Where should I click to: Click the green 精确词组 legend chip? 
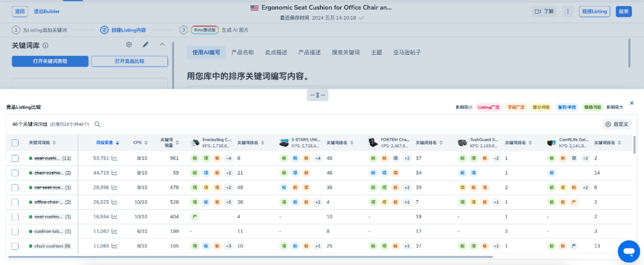pos(592,107)
